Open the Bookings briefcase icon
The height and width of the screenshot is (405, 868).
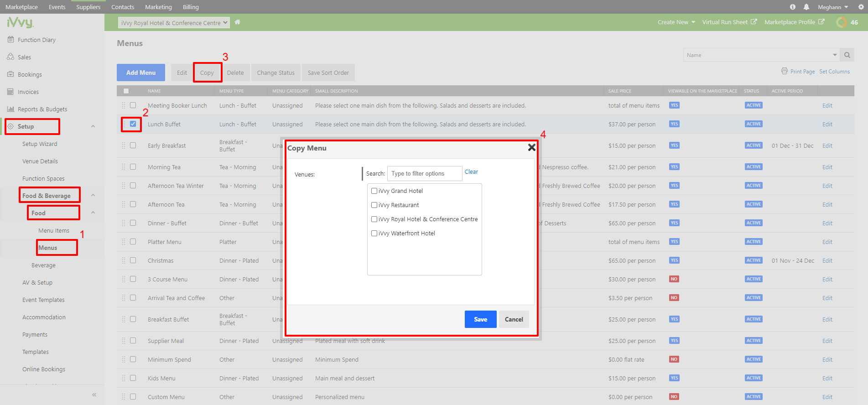pyautogui.click(x=10, y=74)
